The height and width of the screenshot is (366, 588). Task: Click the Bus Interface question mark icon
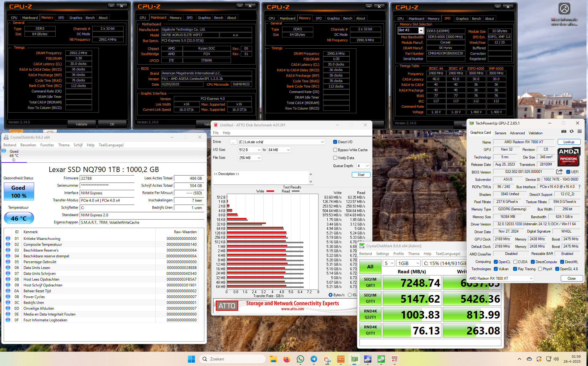tap(579, 187)
